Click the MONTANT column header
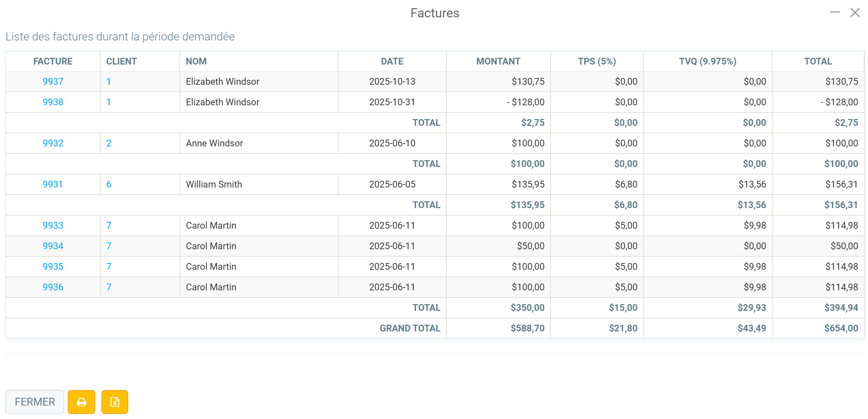The image size is (868, 419). [498, 61]
